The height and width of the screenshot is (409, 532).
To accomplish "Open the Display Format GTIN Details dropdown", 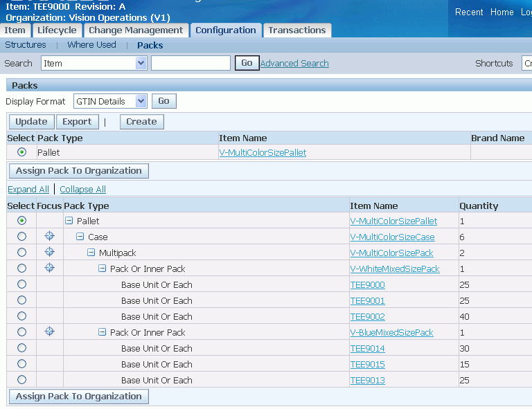I will pyautogui.click(x=110, y=101).
